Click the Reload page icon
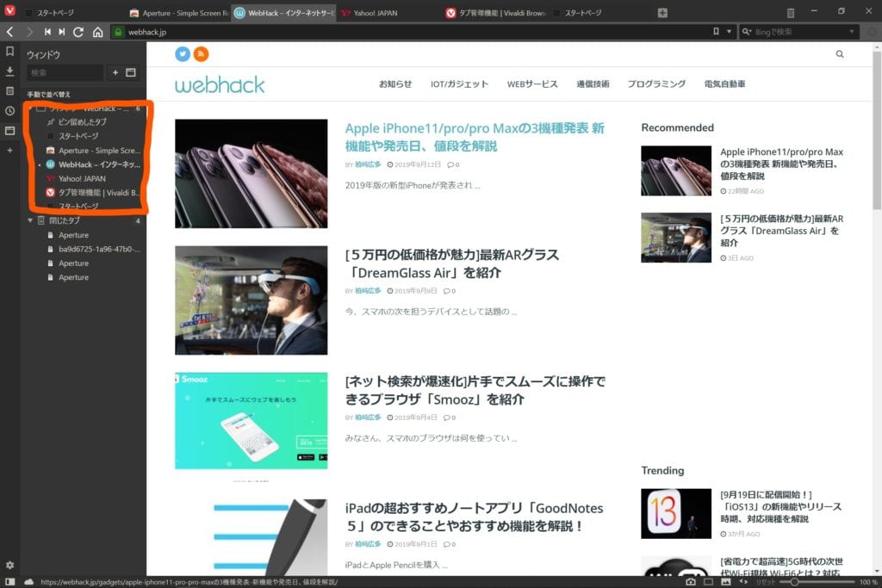This screenshot has height=588, width=882. [78, 32]
